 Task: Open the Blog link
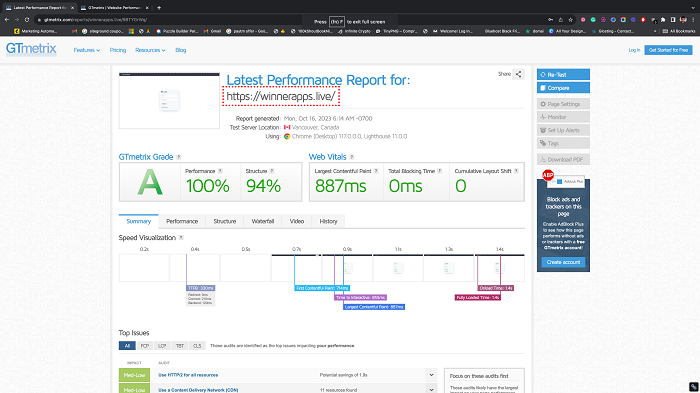[x=181, y=50]
